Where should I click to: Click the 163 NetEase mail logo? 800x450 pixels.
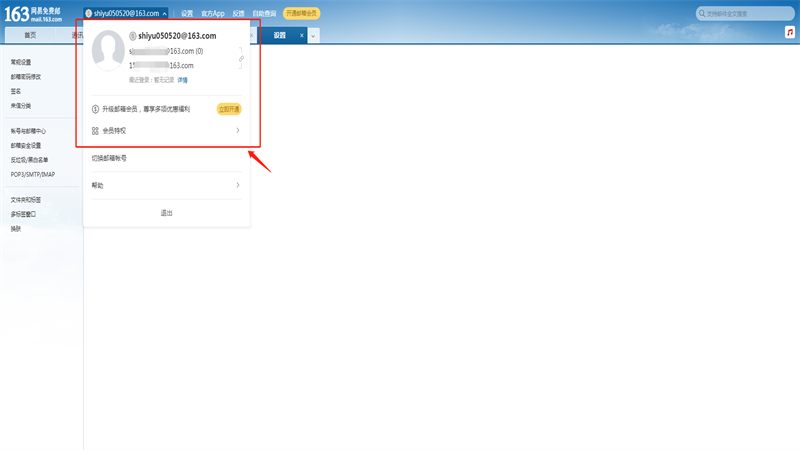[33, 14]
